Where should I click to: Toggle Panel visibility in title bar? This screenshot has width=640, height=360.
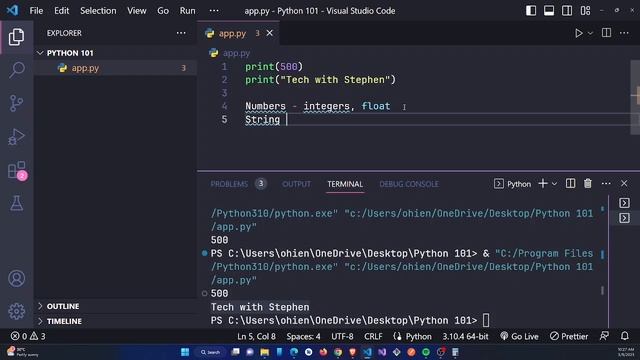point(549,11)
